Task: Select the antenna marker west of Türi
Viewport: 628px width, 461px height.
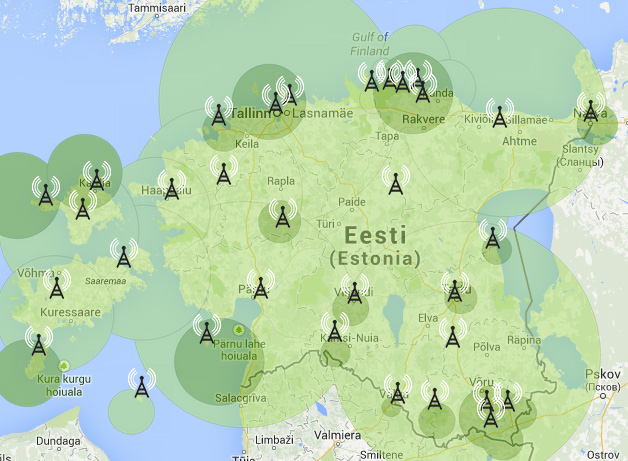Action: 282,216
